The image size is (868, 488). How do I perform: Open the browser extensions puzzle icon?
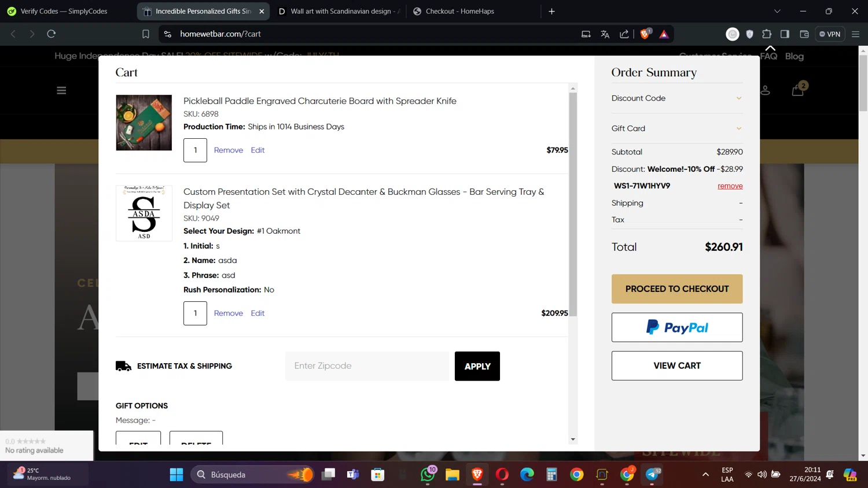point(767,34)
